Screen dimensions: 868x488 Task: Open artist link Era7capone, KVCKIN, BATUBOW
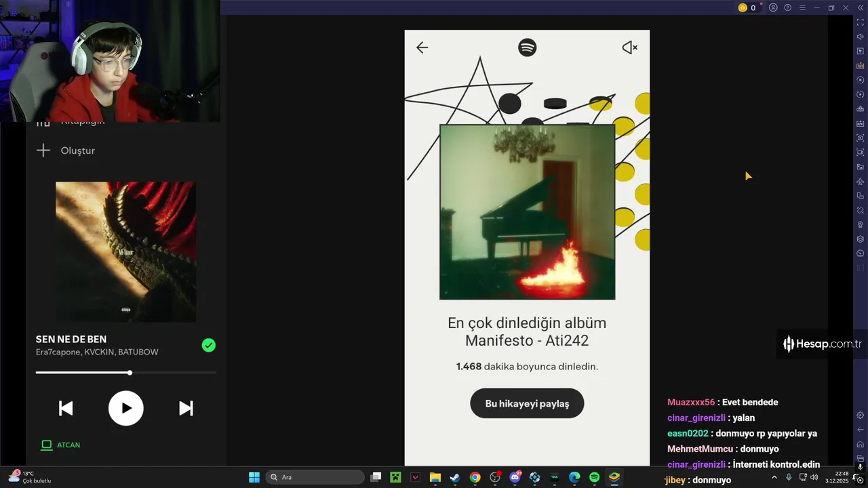[97, 352]
